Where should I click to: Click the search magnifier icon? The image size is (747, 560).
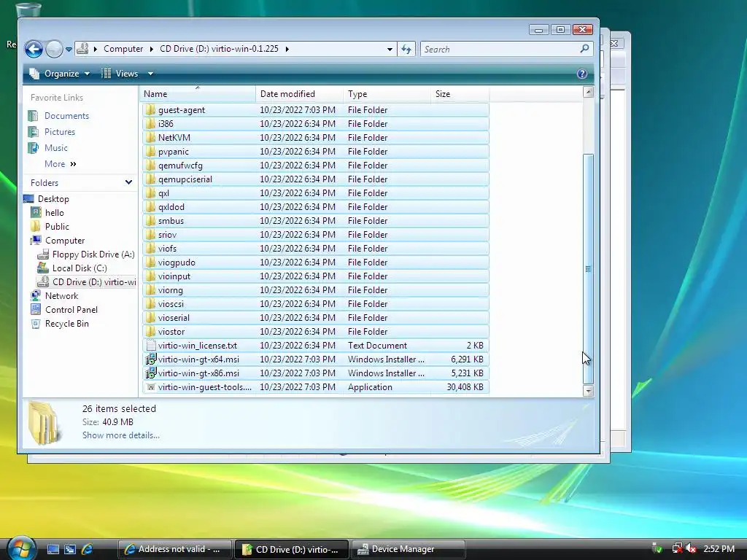[x=584, y=49]
